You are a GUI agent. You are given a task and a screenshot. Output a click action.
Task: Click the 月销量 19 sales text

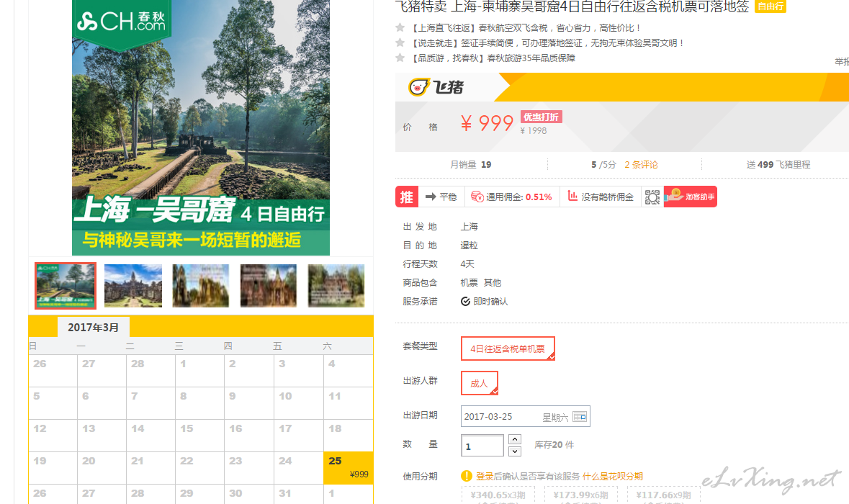tap(470, 165)
